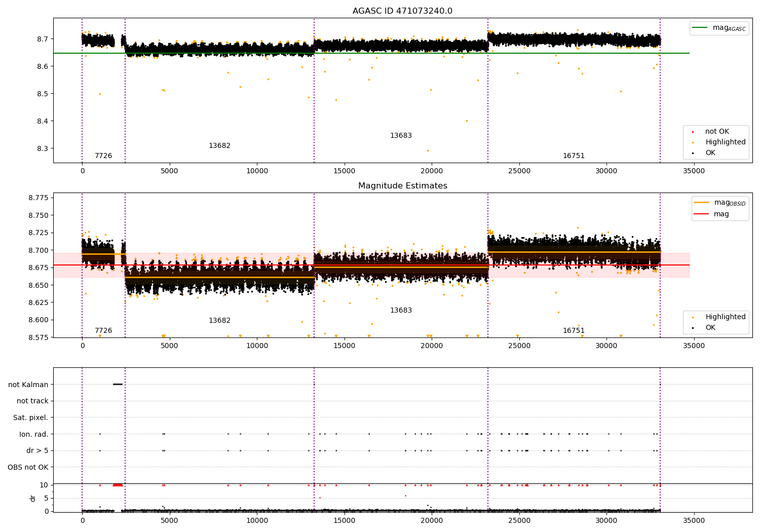The height and width of the screenshot is (532, 760).
Task: Click the "not track" row label
Action: [32, 401]
